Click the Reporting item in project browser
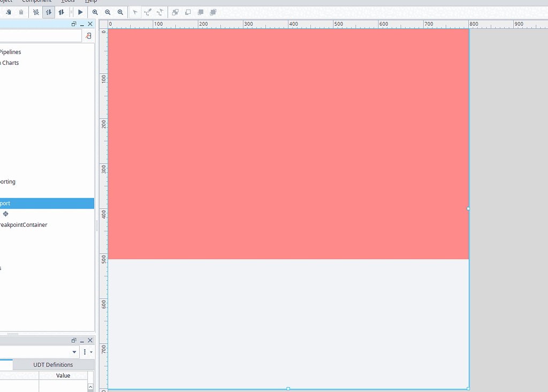 coord(8,181)
